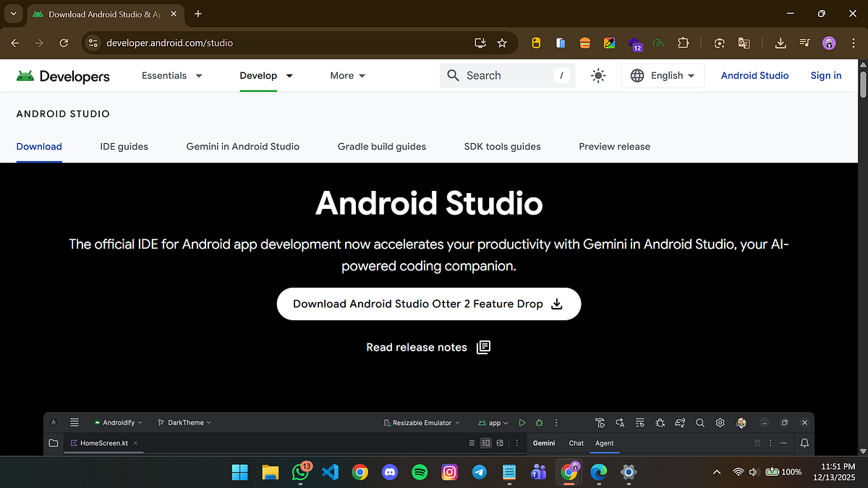Click the HomeScreen.kt file tab
The image size is (868, 488).
(x=103, y=443)
